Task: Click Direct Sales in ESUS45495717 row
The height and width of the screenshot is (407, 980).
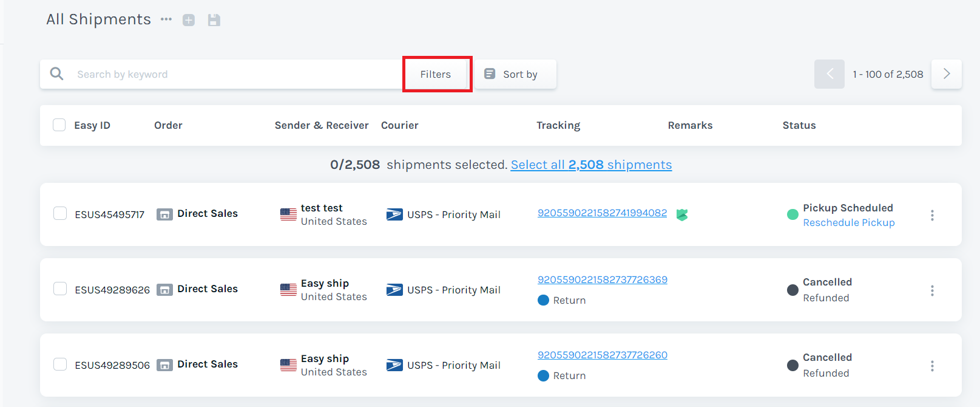Action: tap(208, 213)
